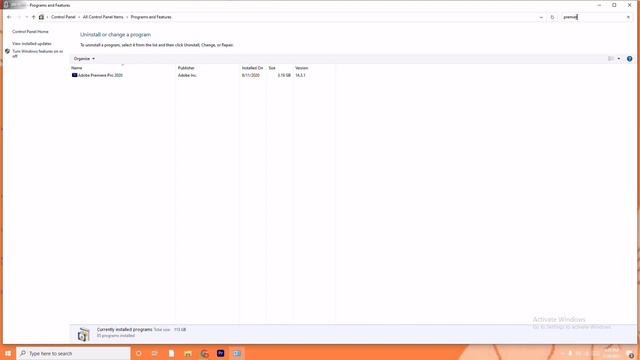Expand the address bar history dropdown
The height and width of the screenshot is (360, 640).
click(541, 17)
